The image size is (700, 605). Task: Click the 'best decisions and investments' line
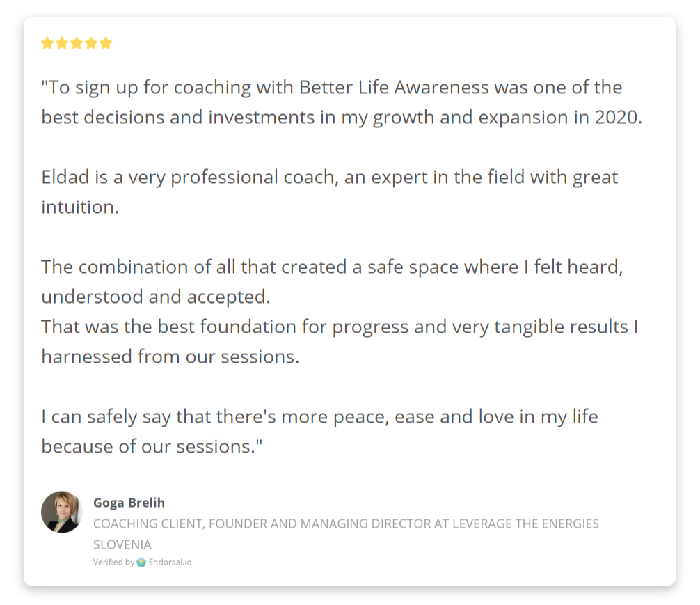(342, 118)
